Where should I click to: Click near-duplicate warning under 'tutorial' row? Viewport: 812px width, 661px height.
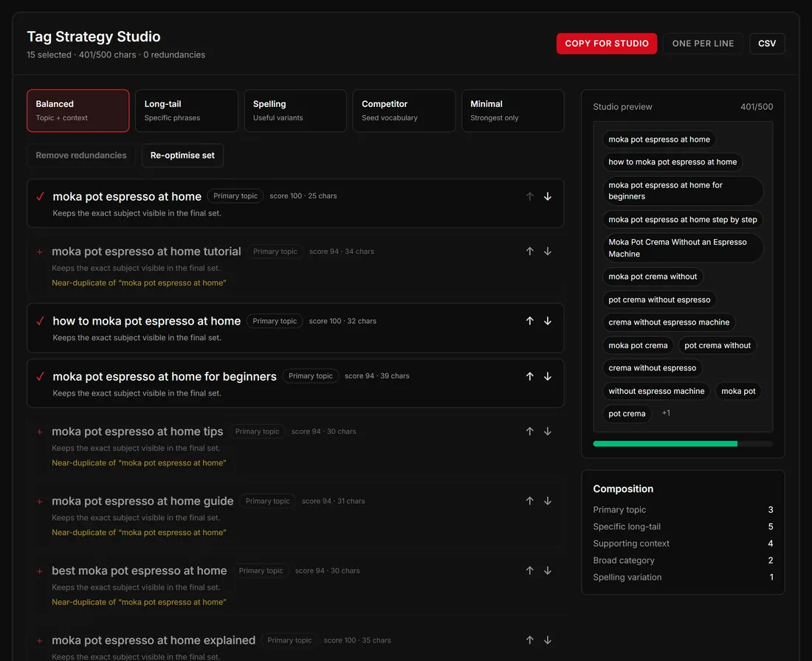click(139, 283)
